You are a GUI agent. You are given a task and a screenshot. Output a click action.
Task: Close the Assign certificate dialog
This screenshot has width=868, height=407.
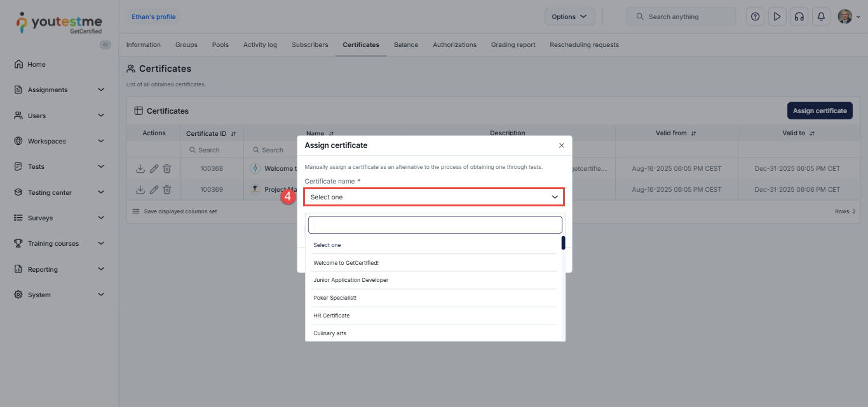click(561, 145)
